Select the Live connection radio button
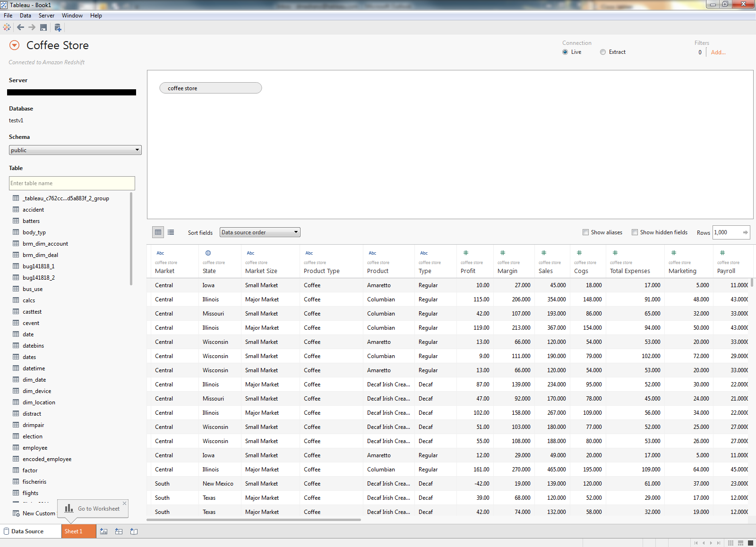 (x=565, y=52)
